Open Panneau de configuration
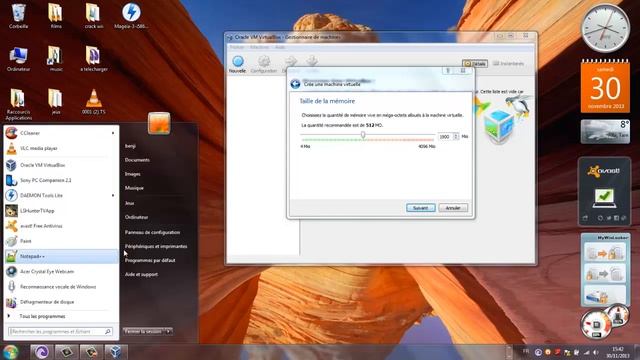 tap(152, 232)
